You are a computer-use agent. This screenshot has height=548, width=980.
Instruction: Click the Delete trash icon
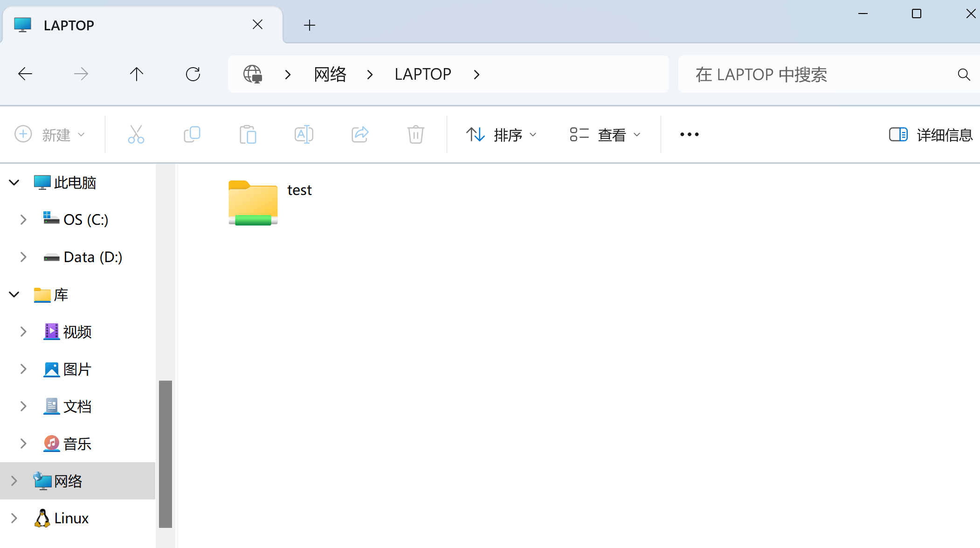[x=415, y=134]
